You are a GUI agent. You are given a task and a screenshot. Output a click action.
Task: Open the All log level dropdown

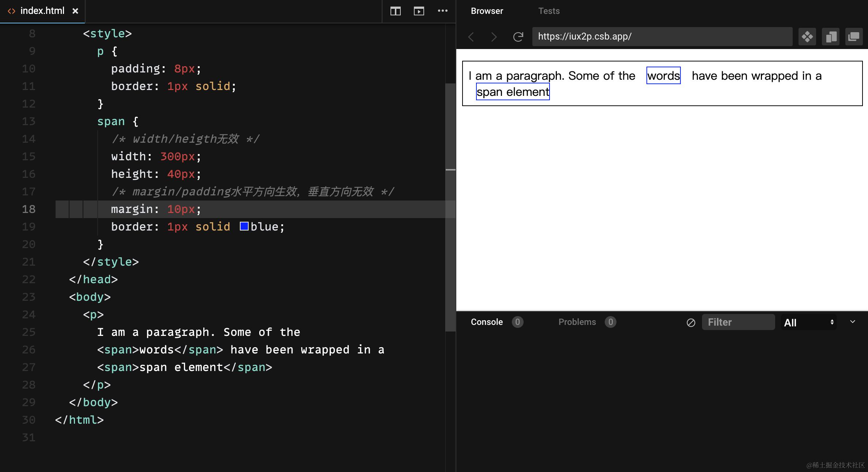click(808, 322)
